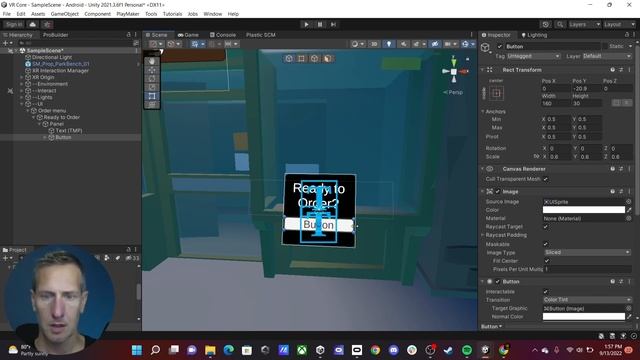Open the Transition dropdown
Screen dimensions: 640x360
(587, 300)
